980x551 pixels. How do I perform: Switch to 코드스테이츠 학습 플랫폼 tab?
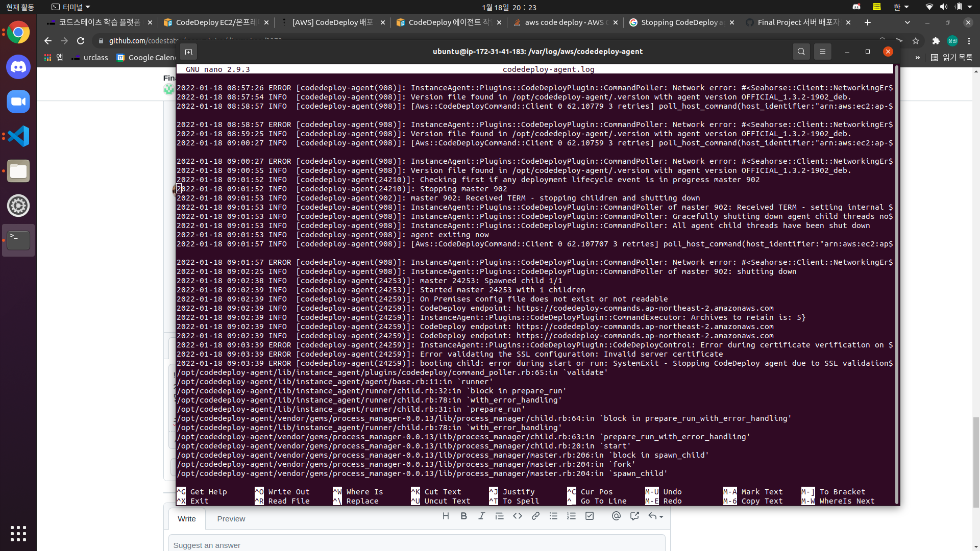click(99, 22)
